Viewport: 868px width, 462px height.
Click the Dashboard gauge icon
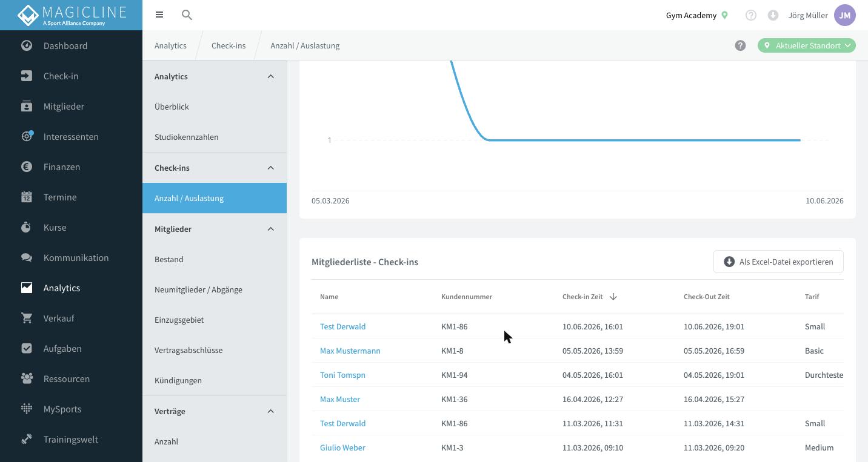27,45
